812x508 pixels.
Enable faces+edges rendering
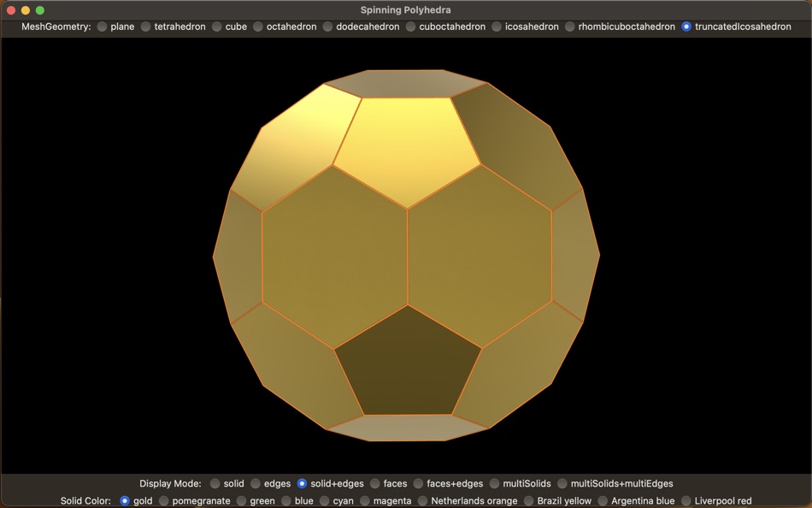coord(418,483)
